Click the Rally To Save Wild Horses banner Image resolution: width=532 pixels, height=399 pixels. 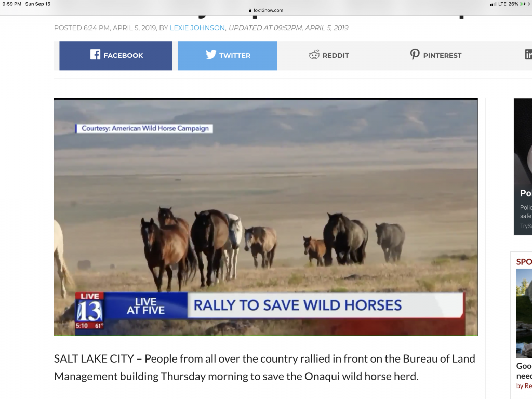click(x=297, y=305)
